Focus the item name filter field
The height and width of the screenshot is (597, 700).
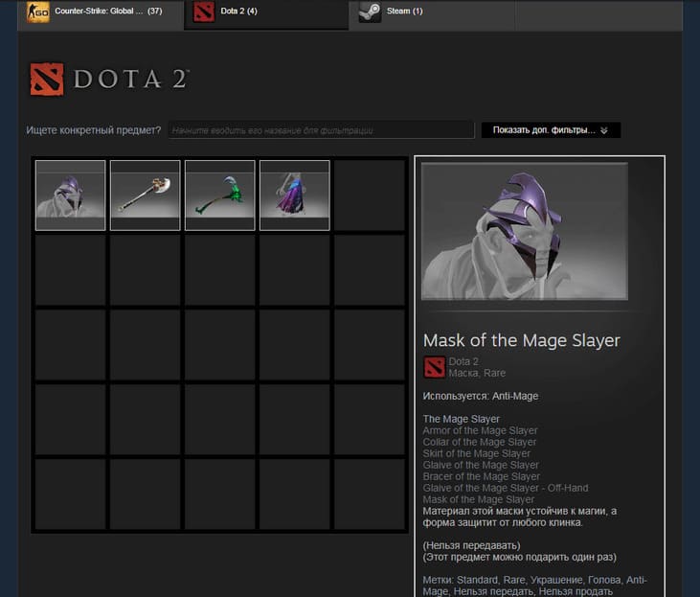point(321,130)
